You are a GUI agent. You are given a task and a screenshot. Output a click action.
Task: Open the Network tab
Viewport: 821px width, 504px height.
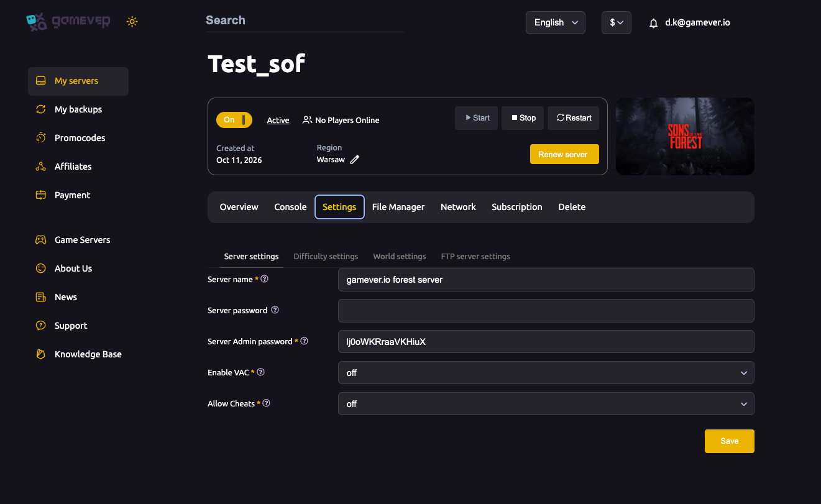(458, 207)
